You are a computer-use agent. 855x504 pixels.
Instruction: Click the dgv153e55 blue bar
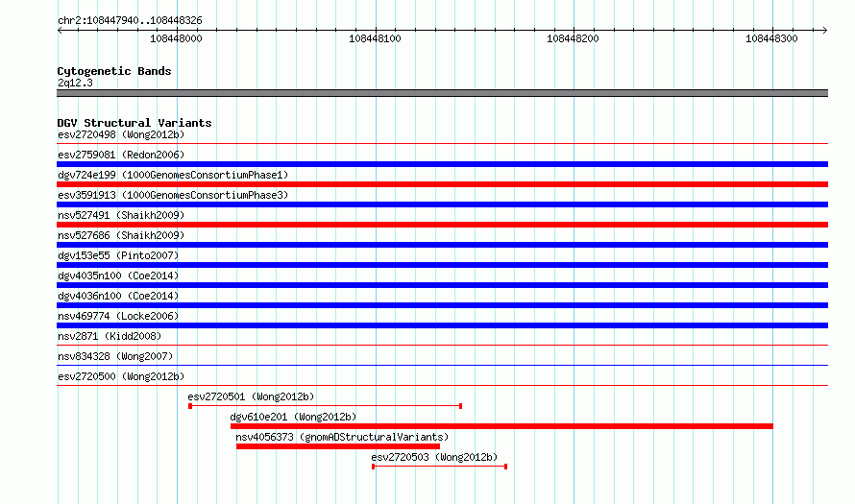[442, 265]
